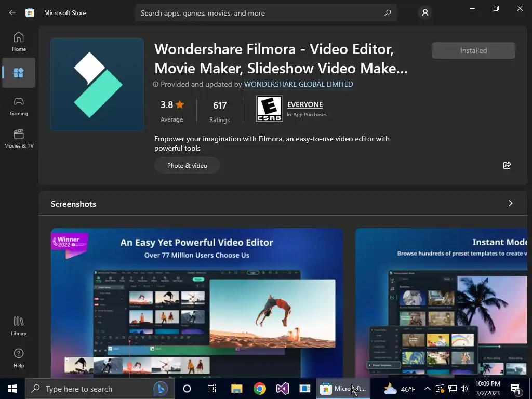The width and height of the screenshot is (532, 399).
Task: Open the notification center
Action: point(516,389)
